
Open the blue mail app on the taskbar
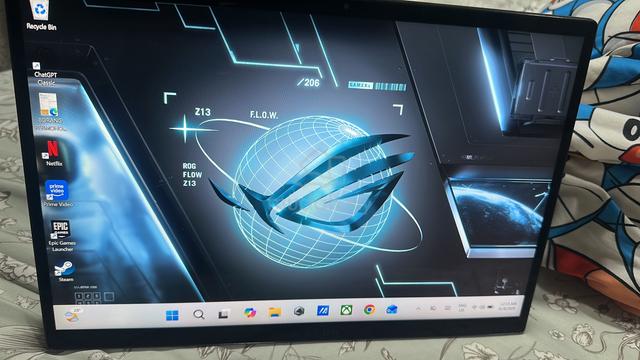[391, 309]
